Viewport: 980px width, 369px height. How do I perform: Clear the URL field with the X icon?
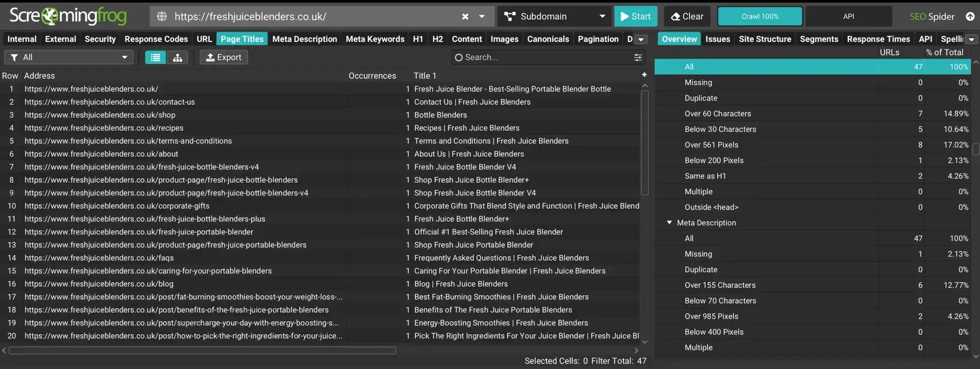tap(465, 16)
